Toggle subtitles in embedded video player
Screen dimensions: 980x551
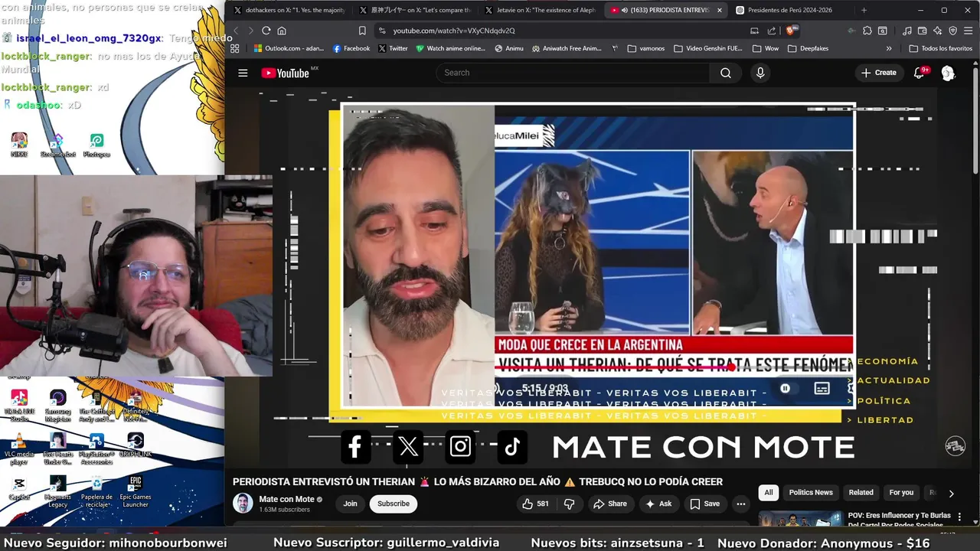point(822,389)
